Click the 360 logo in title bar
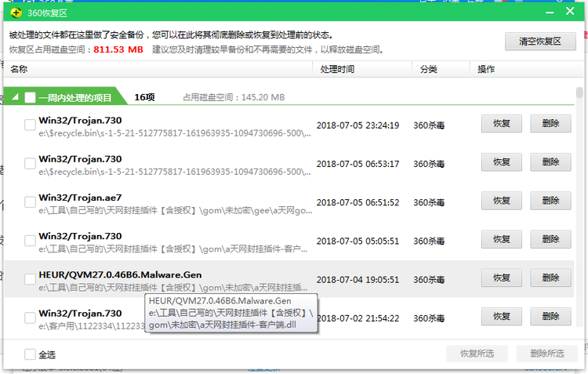The width and height of the screenshot is (588, 374). (x=15, y=12)
